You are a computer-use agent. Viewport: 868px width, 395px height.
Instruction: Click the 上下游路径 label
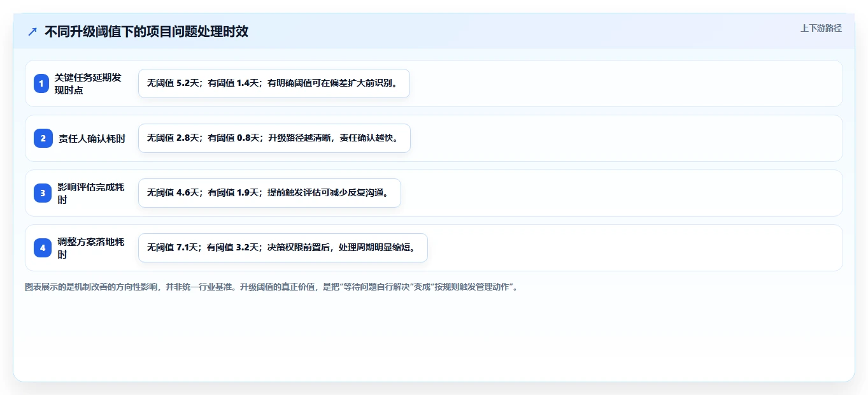(x=821, y=28)
